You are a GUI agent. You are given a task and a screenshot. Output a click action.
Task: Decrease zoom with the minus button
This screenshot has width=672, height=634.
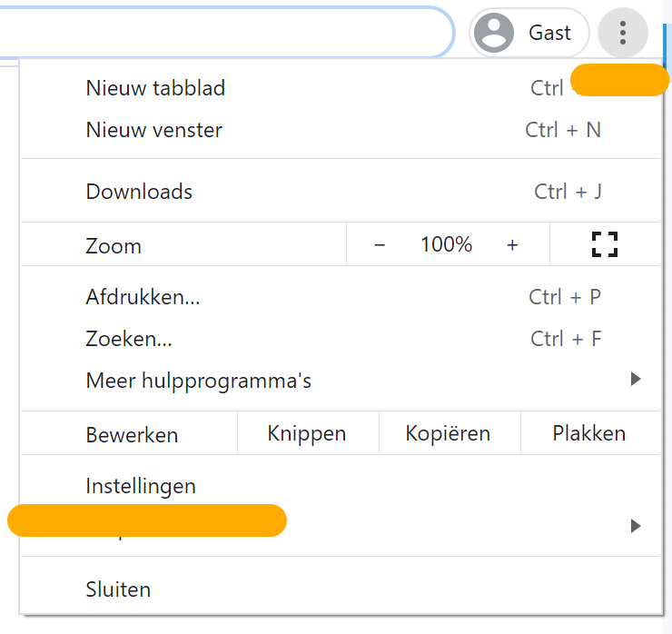tap(380, 244)
